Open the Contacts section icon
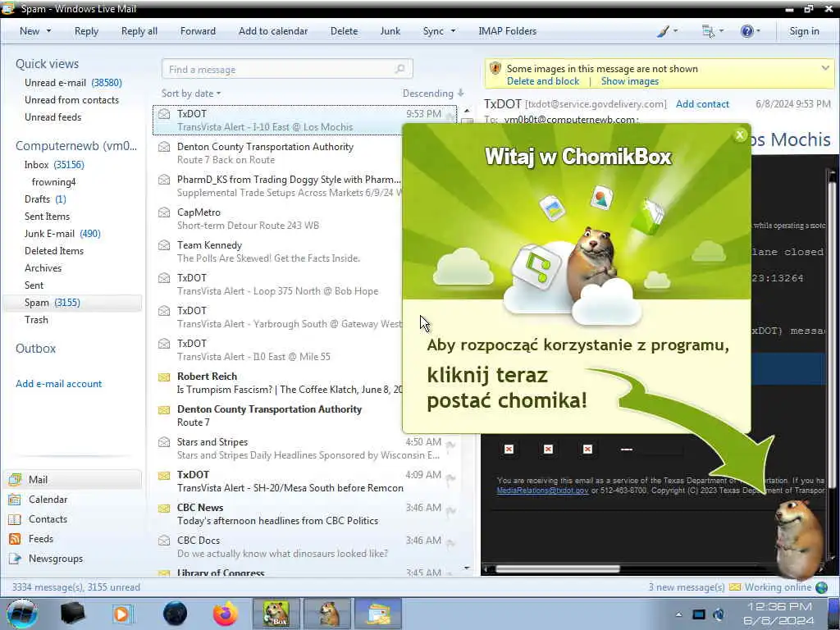 [x=15, y=519]
